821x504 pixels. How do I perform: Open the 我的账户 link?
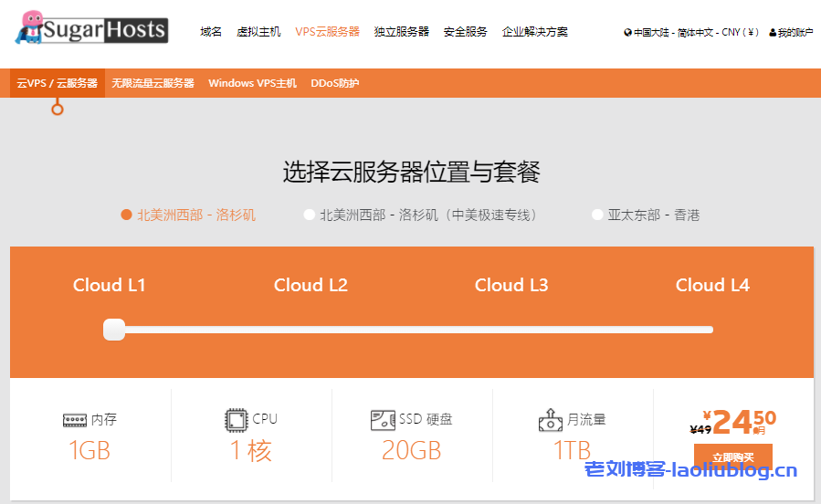pos(795,33)
